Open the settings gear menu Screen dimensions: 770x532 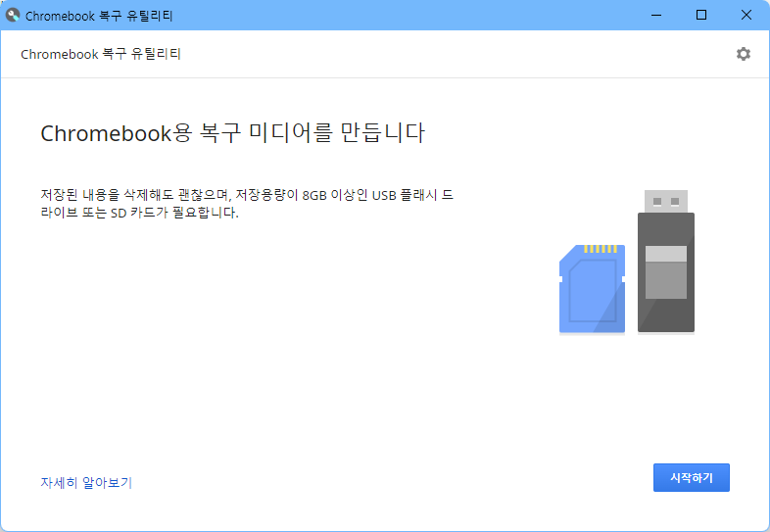pyautogui.click(x=743, y=54)
